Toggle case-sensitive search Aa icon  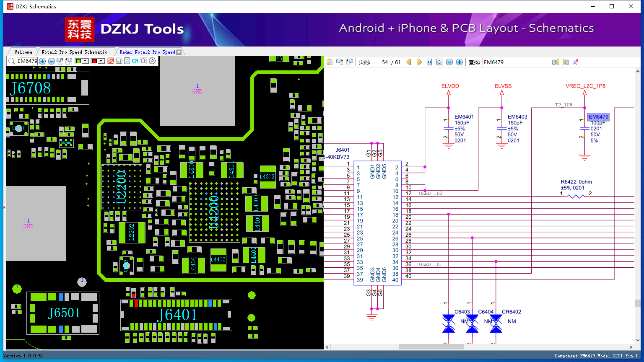[576, 62]
